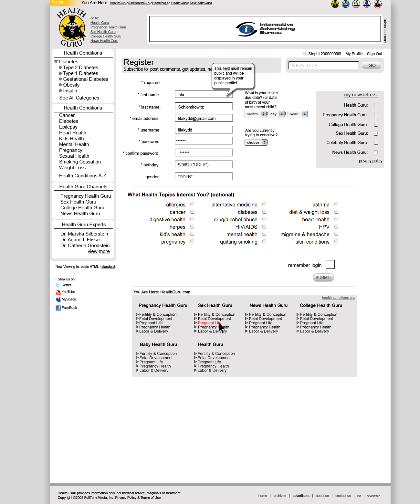Click view more under Health Guru Experts
Image resolution: width=420 pixels, height=504 pixels.
pos(99,251)
